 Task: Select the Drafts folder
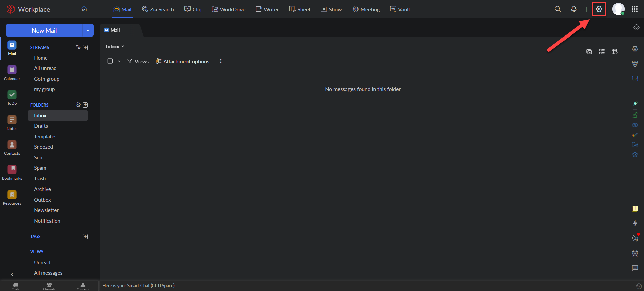[41, 126]
